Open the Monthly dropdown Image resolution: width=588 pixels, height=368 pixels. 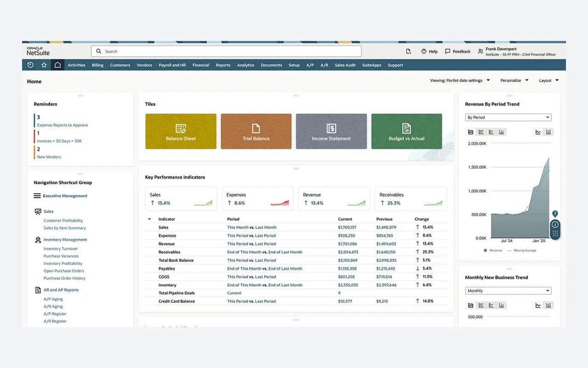pyautogui.click(x=508, y=291)
